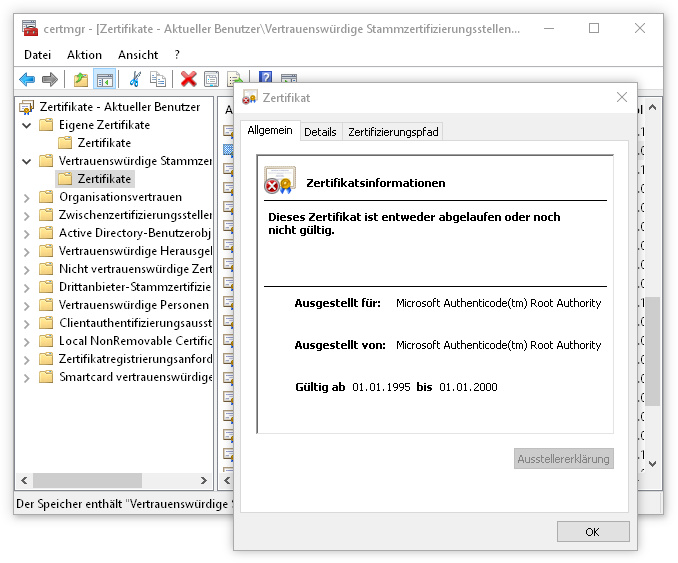Expand the Zertifikatregistrierungsanforderungen node
The image size is (678, 563).
(27, 359)
